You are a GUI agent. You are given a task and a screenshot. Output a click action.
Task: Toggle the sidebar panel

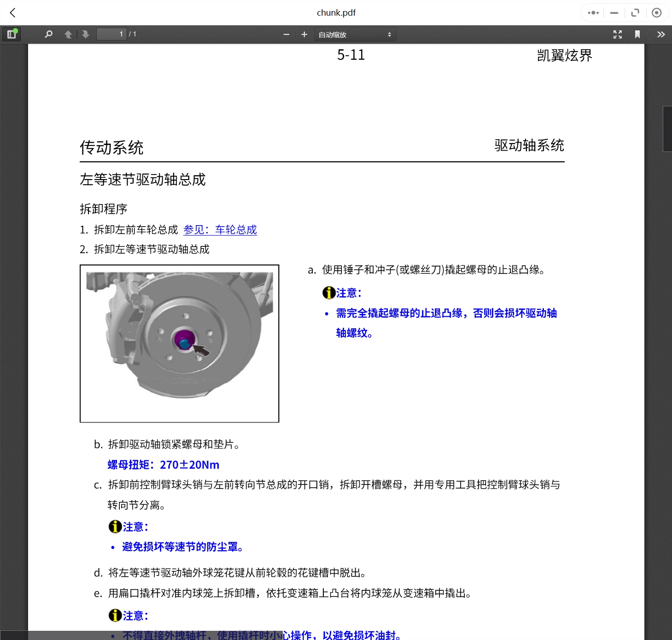[x=12, y=34]
